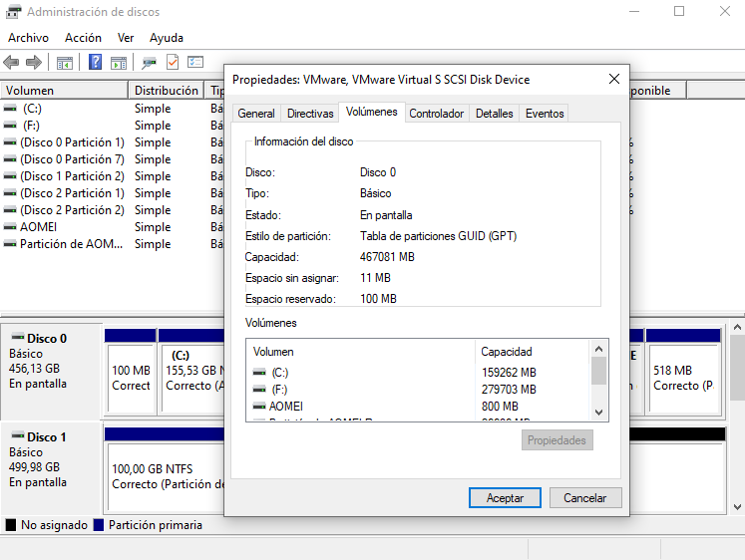Click the Capacidad column header in dialog

pos(532,352)
